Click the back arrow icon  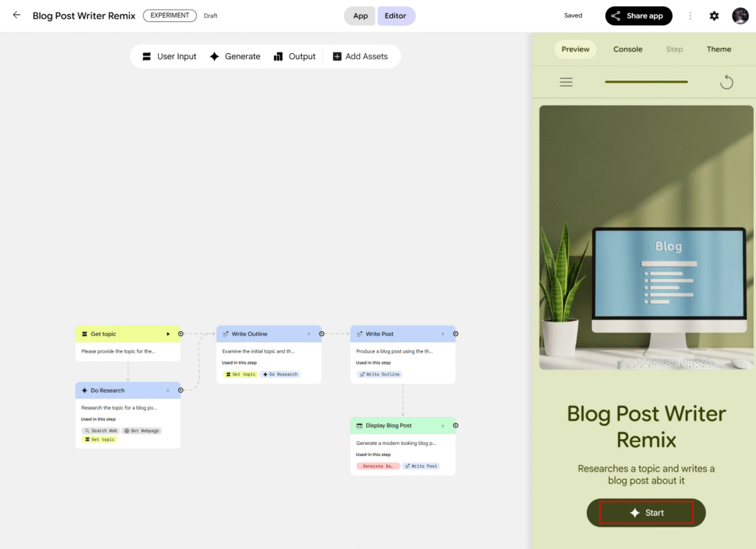point(17,15)
